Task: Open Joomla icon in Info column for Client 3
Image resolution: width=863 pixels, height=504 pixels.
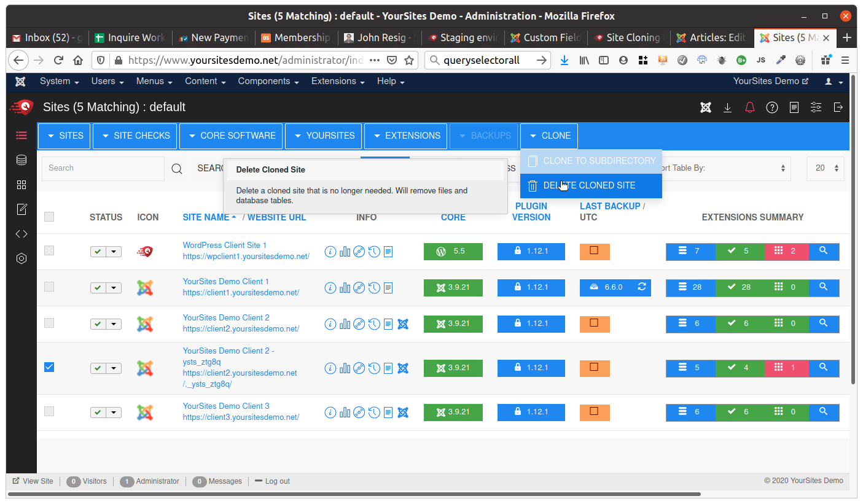Action: point(403,412)
